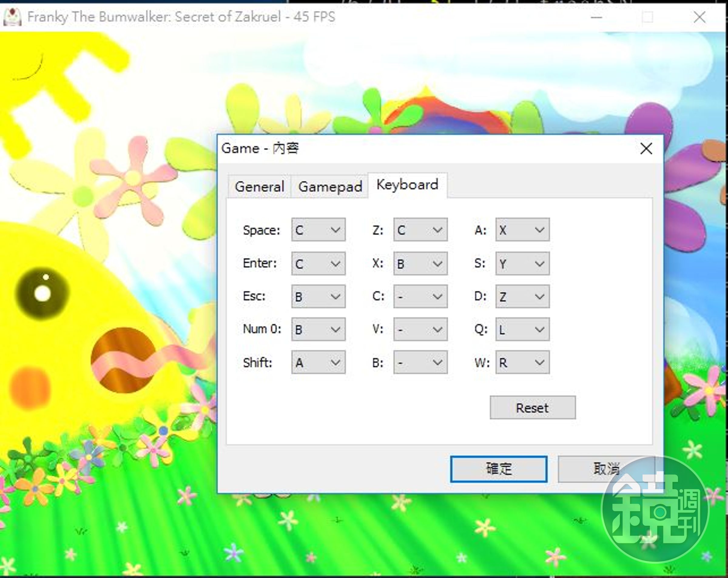This screenshot has width=728, height=578.
Task: Expand the A key mapping dropdown
Action: point(522,230)
